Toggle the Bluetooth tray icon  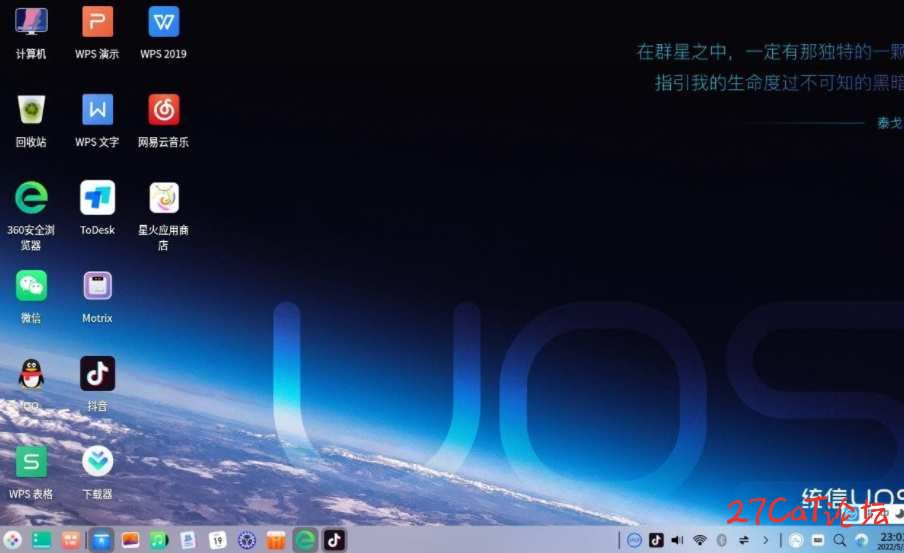pos(721,540)
